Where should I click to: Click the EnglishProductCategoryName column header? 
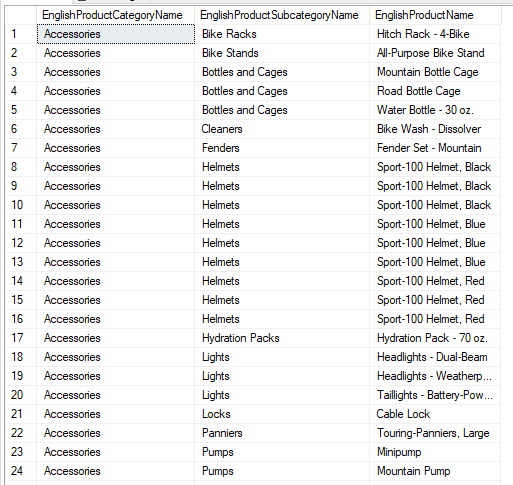point(115,15)
